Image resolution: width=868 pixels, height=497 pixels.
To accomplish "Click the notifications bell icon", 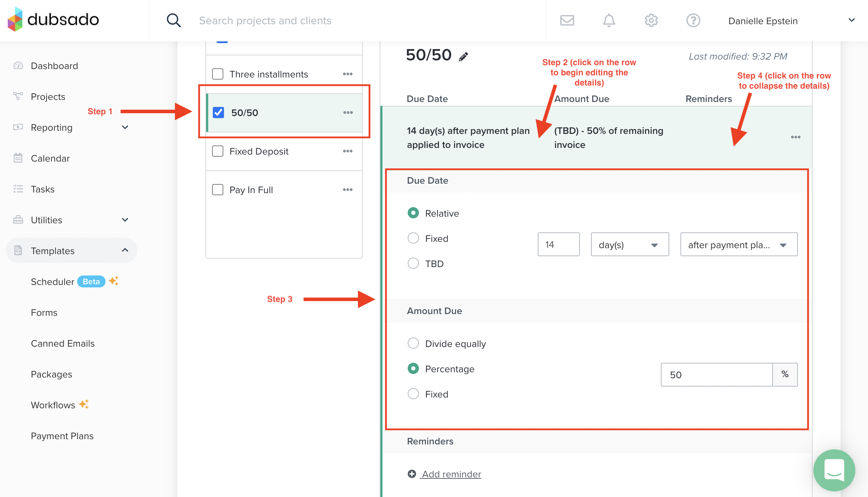I will 609,20.
